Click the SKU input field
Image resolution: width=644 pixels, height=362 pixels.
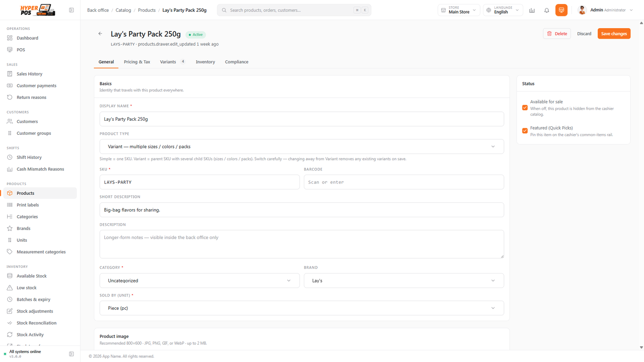(200, 182)
